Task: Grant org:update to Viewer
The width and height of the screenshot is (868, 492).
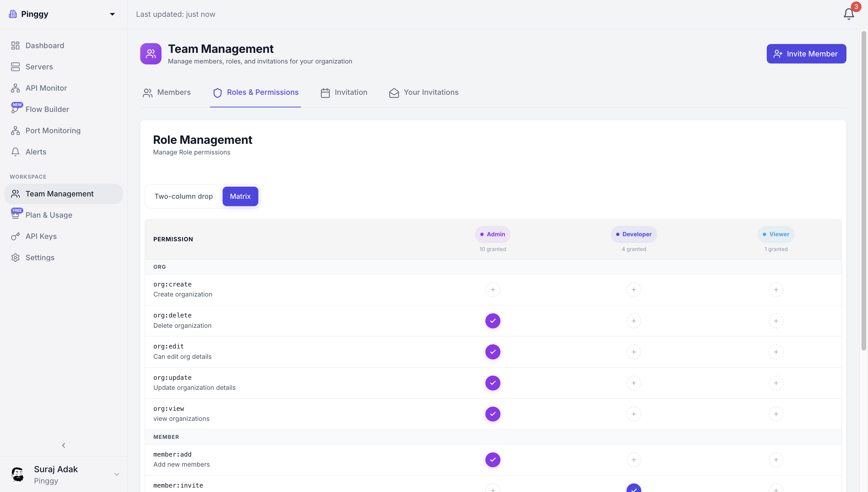Action: click(776, 383)
